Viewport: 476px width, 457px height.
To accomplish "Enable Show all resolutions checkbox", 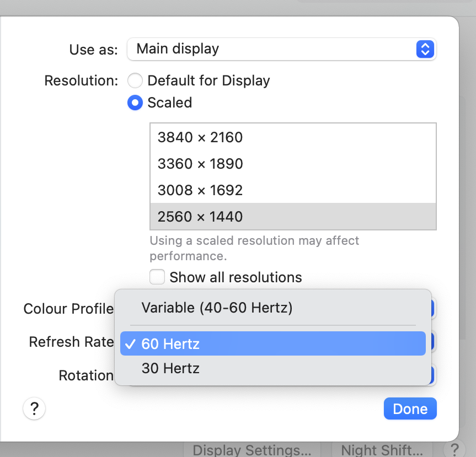I will [x=158, y=277].
